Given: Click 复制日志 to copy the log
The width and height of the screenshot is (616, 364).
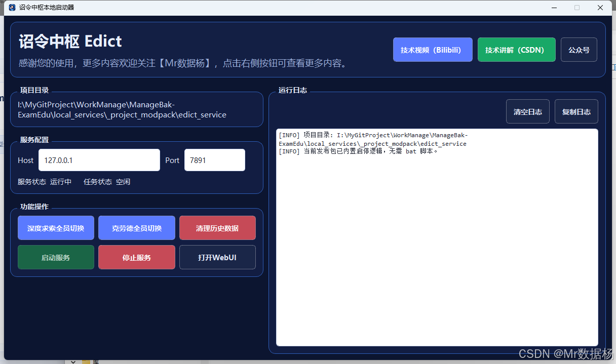Looking at the screenshot, I should point(576,111).
